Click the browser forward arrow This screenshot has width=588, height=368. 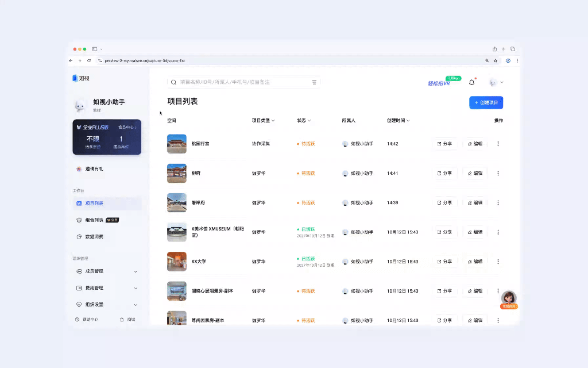point(80,60)
